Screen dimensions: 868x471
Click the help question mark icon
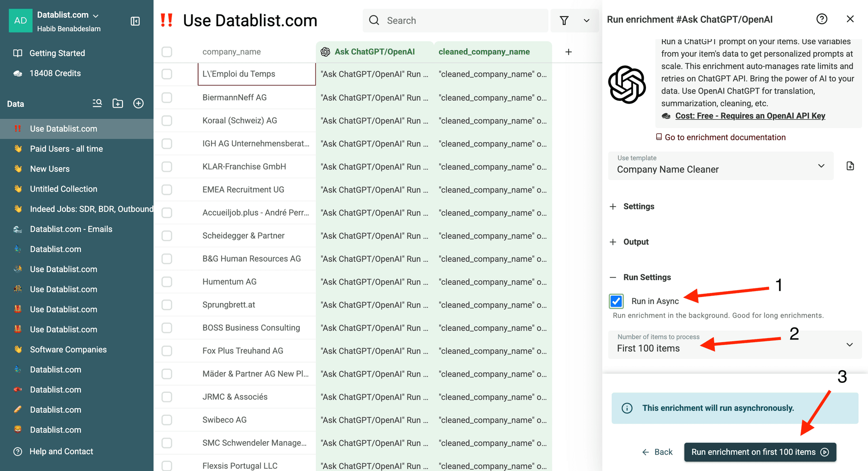tap(821, 19)
